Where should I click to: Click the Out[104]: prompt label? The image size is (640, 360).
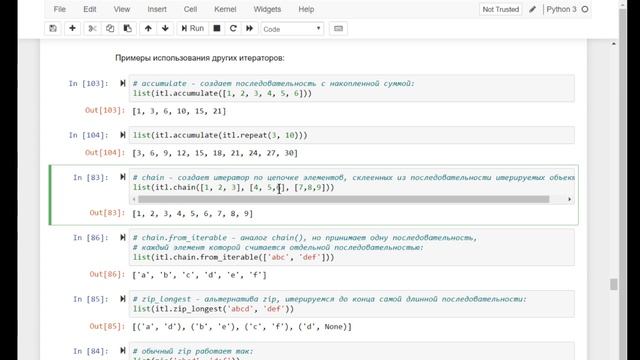tap(105, 152)
